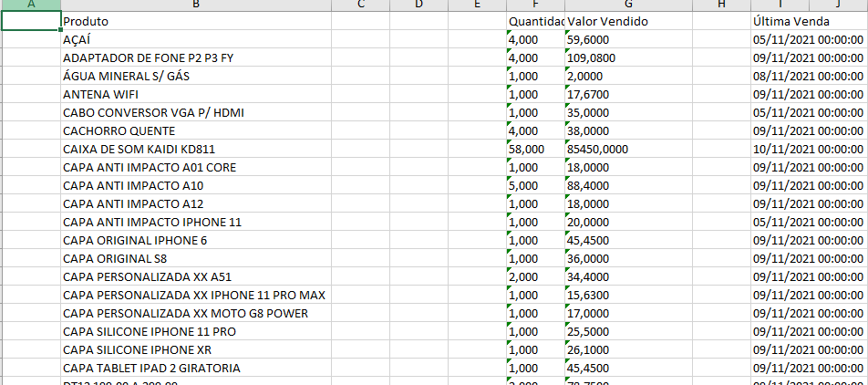Select 'CAPA PERSONALIZADA XX MOTO G8 POWER' cell
Screen dimensions: 868x385
coord(197,314)
